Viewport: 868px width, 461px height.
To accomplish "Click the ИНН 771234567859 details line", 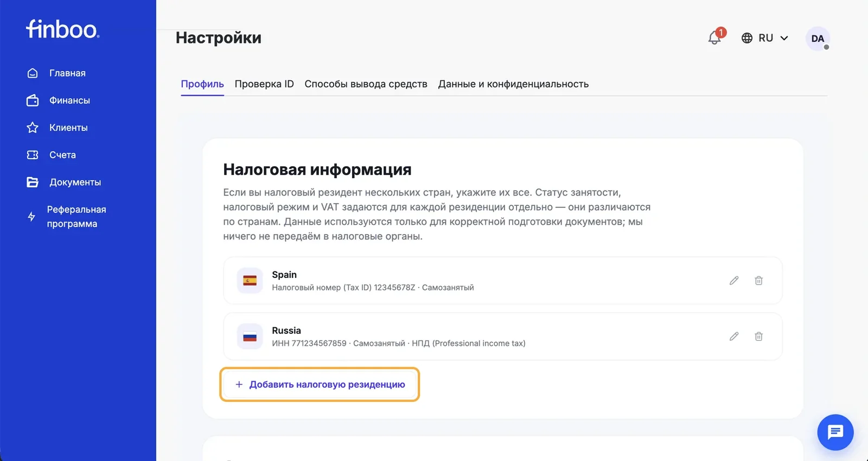I will [x=399, y=344].
